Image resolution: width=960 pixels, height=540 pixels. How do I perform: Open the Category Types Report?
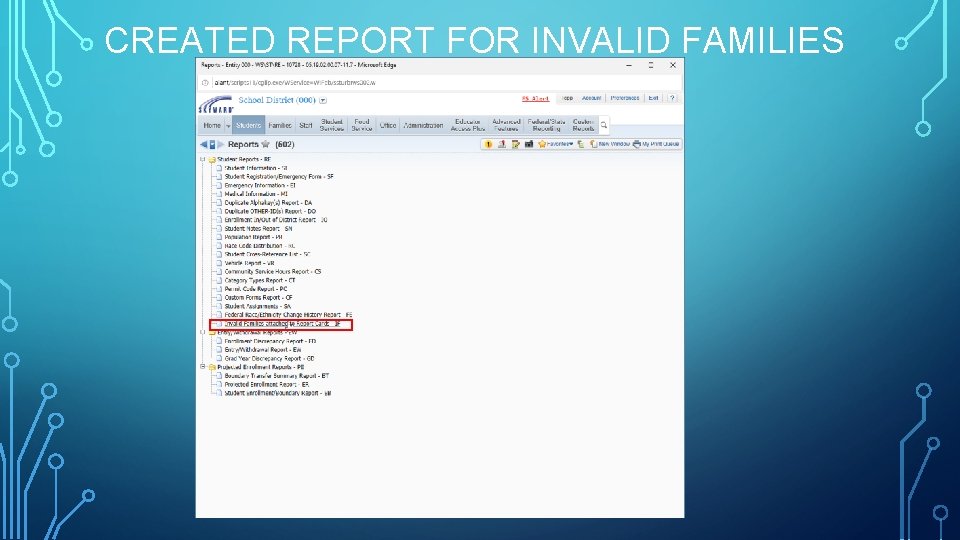click(260, 280)
